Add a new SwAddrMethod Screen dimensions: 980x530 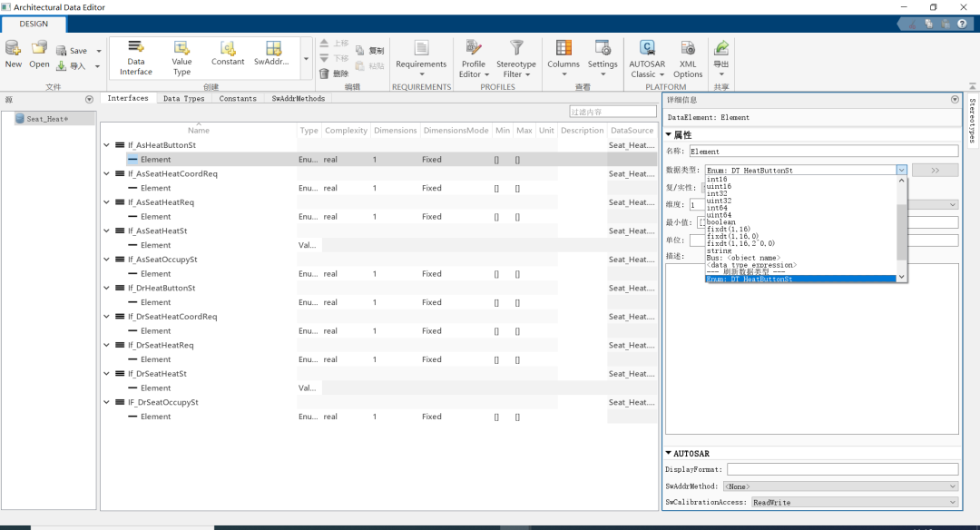click(x=272, y=54)
